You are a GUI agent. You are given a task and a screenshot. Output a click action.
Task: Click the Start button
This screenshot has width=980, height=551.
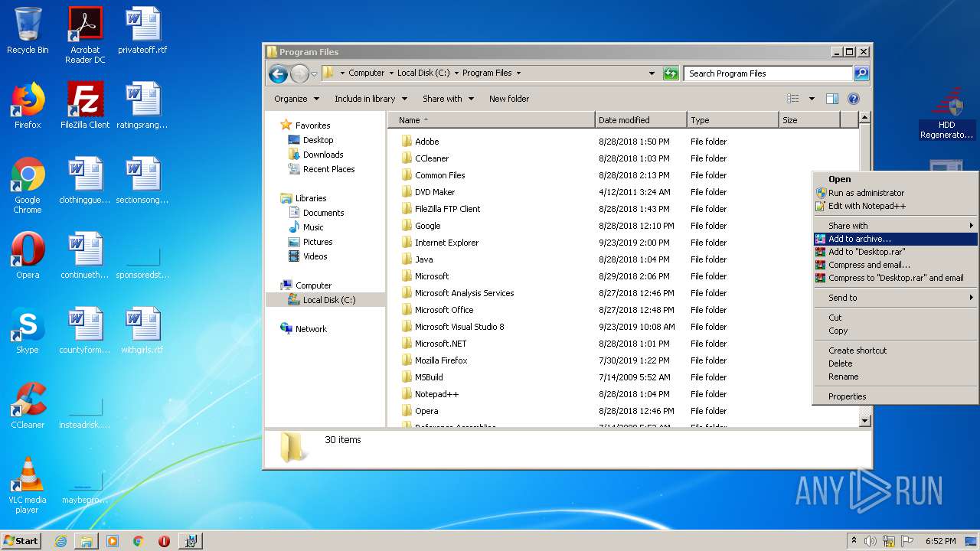pyautogui.click(x=21, y=541)
